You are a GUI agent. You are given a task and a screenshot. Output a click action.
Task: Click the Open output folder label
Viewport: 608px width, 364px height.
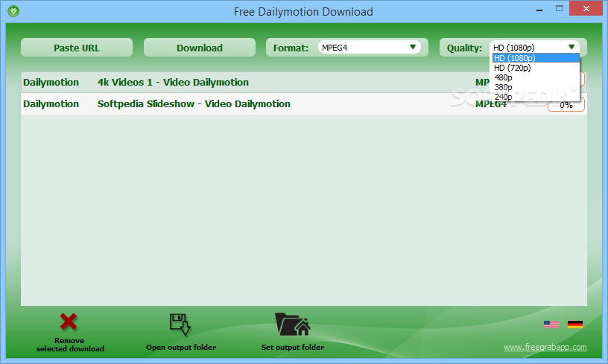181,348
